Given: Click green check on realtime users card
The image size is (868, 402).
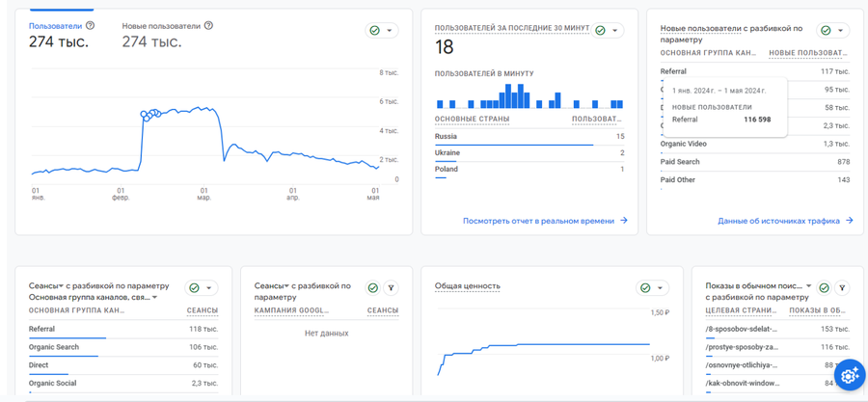Looking at the screenshot, I should tap(600, 31).
